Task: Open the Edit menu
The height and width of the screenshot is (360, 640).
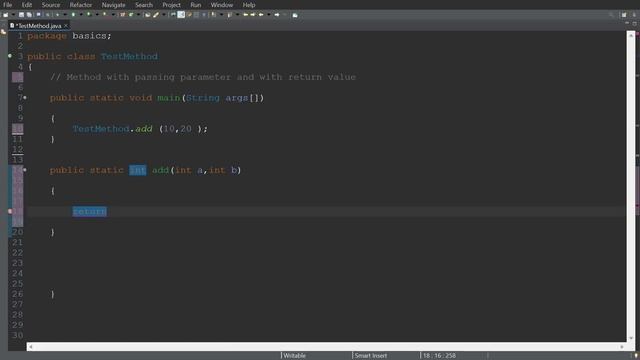Action: pos(27,5)
